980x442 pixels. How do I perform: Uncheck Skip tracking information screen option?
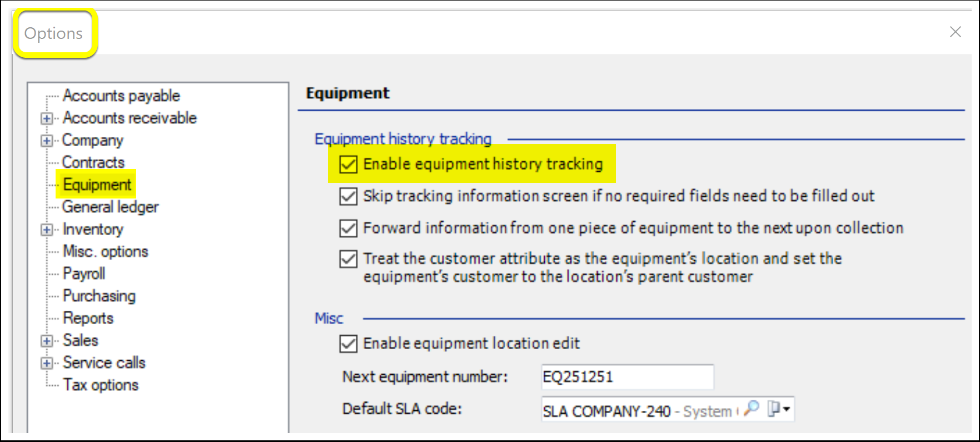pos(349,196)
